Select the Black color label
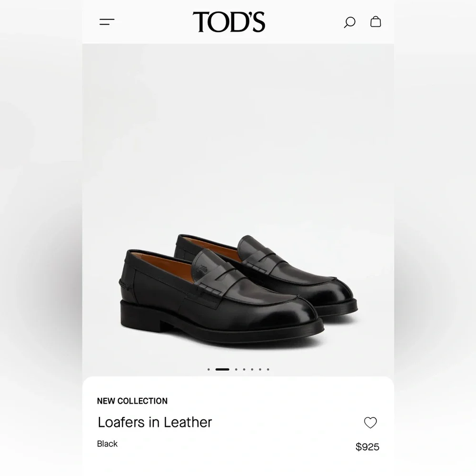Image resolution: width=476 pixels, height=476 pixels. tap(107, 444)
